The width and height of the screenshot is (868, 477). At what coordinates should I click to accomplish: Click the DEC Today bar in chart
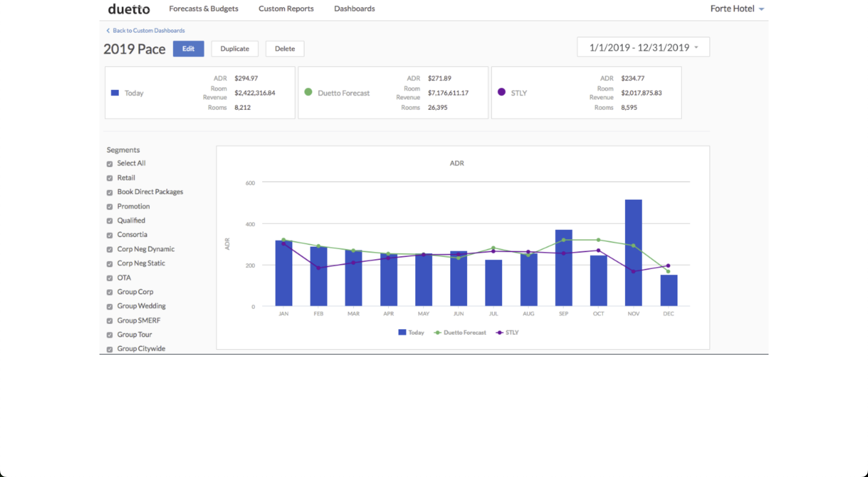(669, 291)
